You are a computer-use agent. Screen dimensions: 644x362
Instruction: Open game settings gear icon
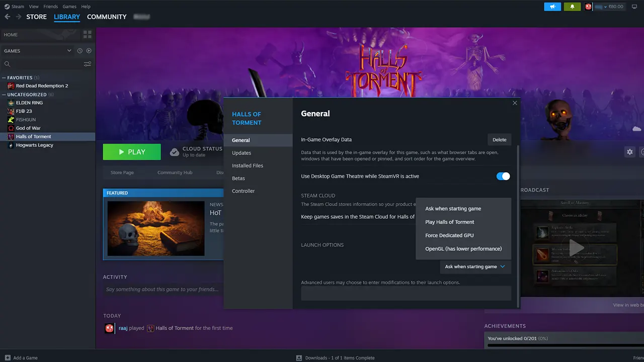(629, 152)
